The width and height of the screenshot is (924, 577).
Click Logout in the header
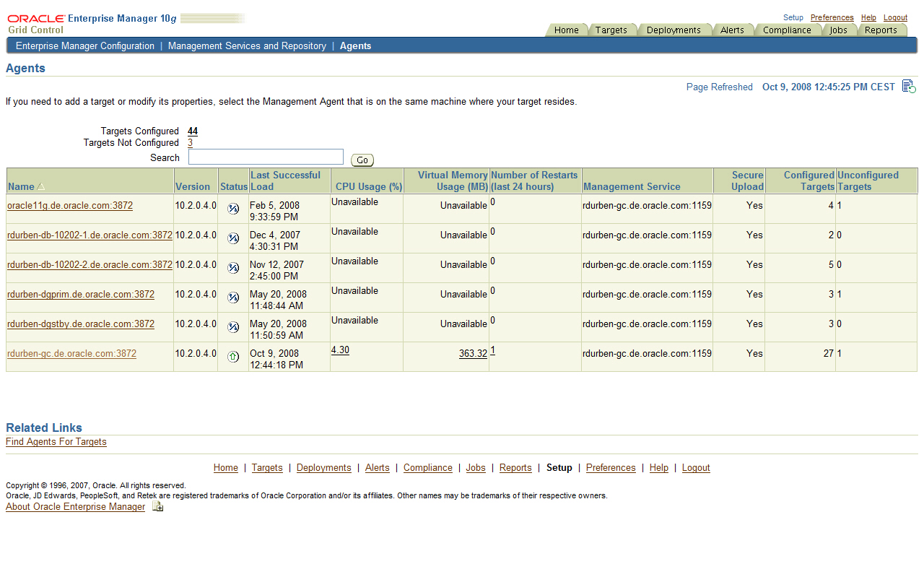895,18
